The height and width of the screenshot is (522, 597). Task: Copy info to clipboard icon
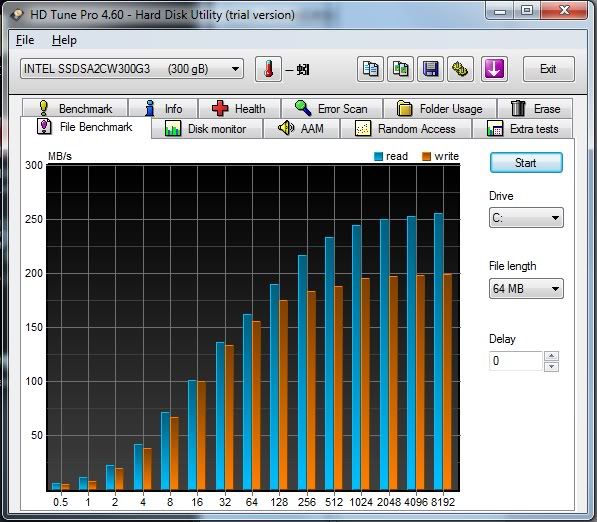[x=370, y=69]
